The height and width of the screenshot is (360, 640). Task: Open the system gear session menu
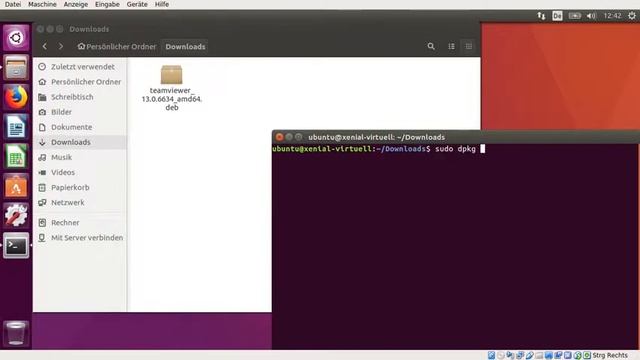tap(632, 16)
